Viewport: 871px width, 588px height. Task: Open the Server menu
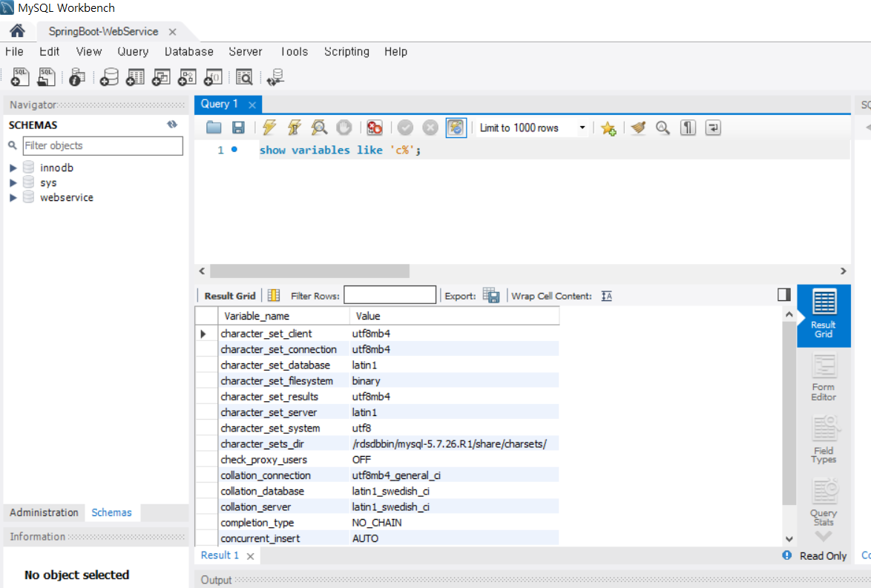point(246,52)
